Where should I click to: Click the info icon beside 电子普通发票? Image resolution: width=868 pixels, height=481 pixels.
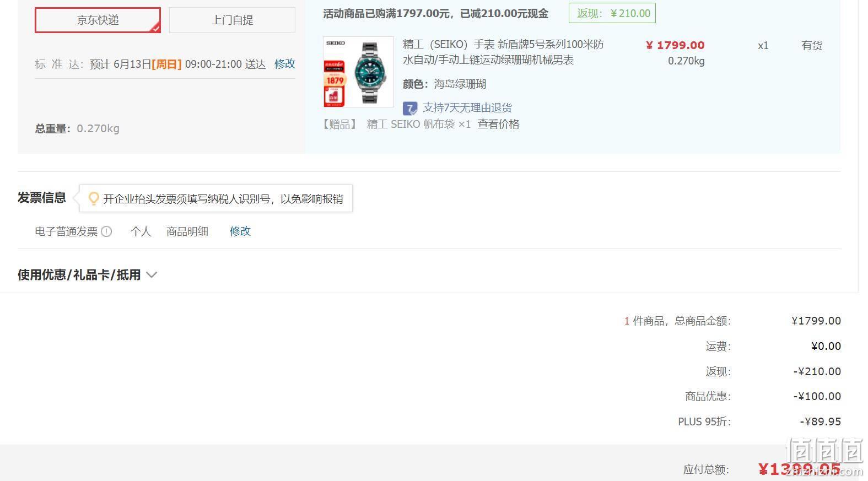click(x=106, y=231)
